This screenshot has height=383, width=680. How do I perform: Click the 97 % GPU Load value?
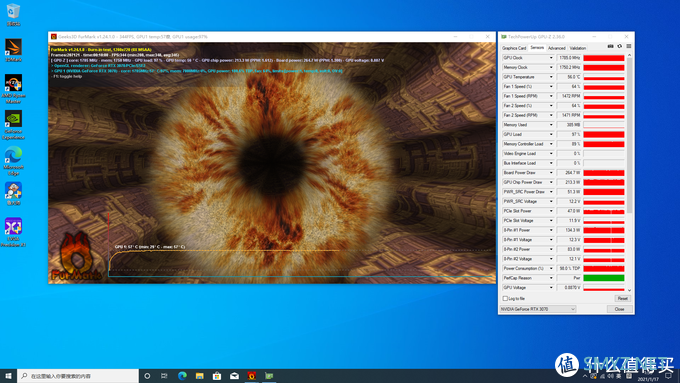(x=569, y=134)
